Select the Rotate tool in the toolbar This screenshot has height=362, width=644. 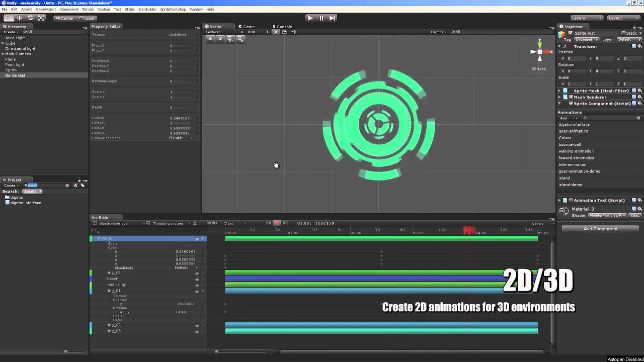point(30,18)
